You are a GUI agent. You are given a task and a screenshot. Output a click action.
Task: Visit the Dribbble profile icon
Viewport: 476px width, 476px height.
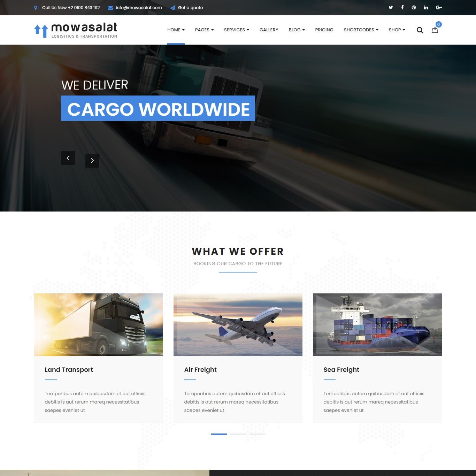click(414, 7)
